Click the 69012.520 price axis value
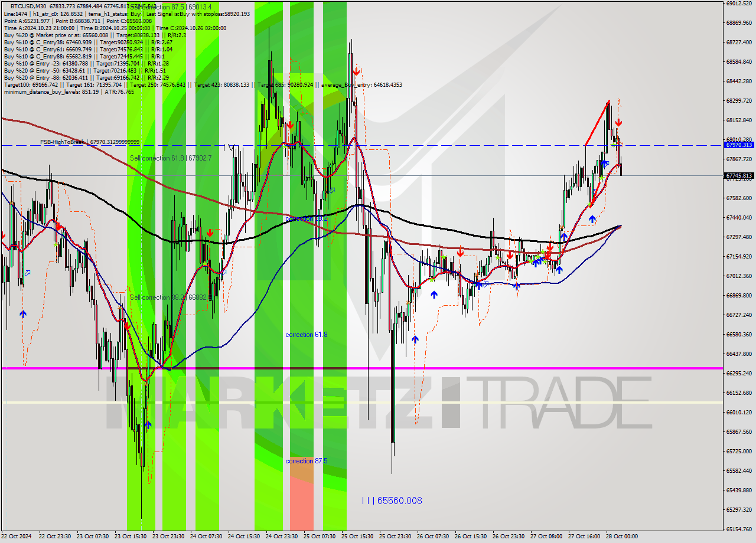 739,4
